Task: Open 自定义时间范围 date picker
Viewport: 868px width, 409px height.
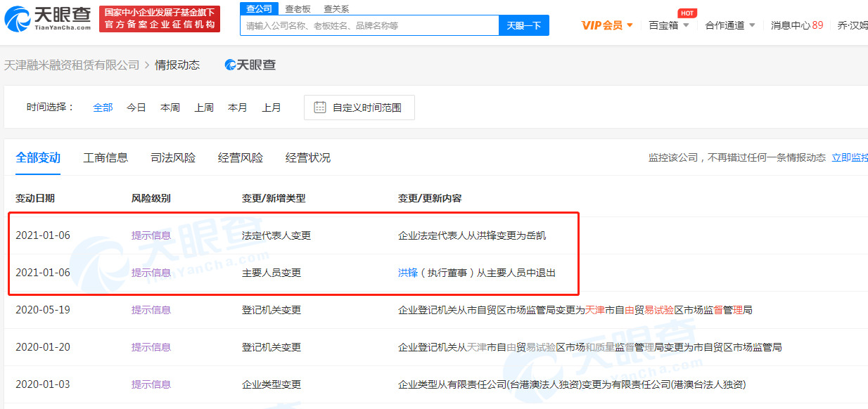Action: click(x=359, y=108)
